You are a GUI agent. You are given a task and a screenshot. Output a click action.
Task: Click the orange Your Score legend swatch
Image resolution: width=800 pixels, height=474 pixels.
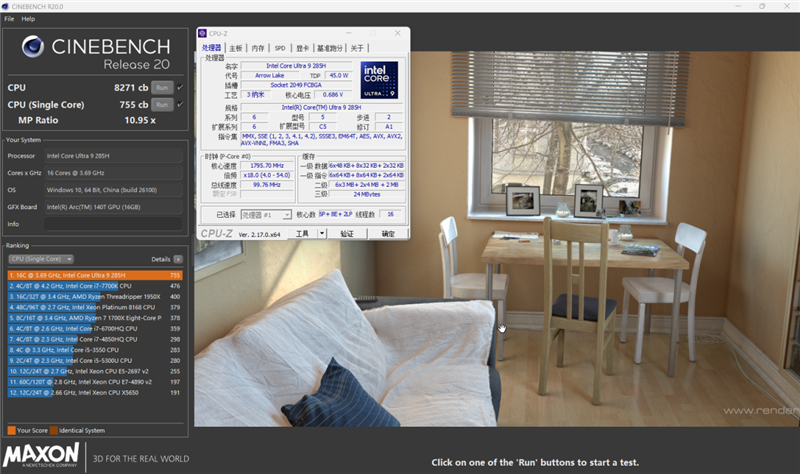pyautogui.click(x=11, y=430)
